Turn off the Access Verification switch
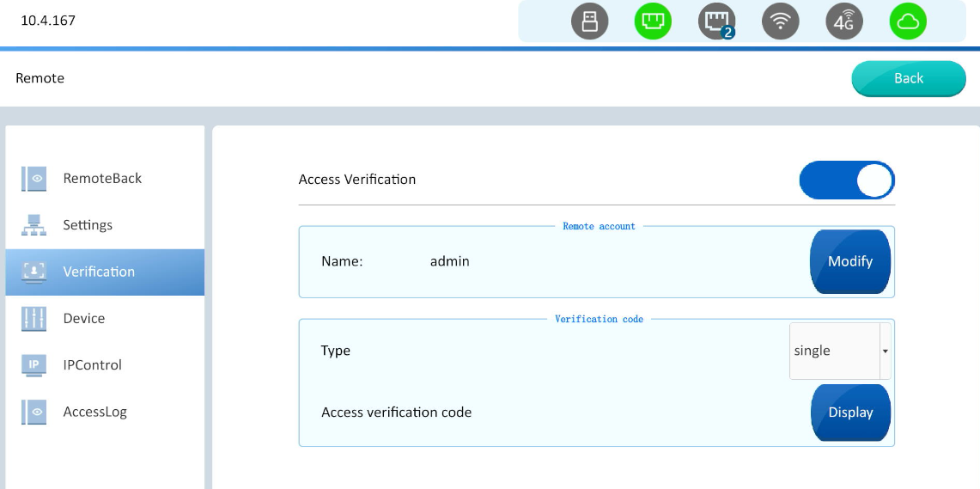Image resolution: width=980 pixels, height=489 pixels. point(847,180)
